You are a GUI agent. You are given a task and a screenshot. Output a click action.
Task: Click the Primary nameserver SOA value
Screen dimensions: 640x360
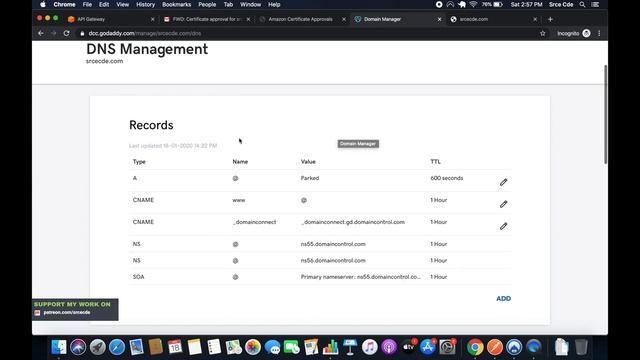360,277
